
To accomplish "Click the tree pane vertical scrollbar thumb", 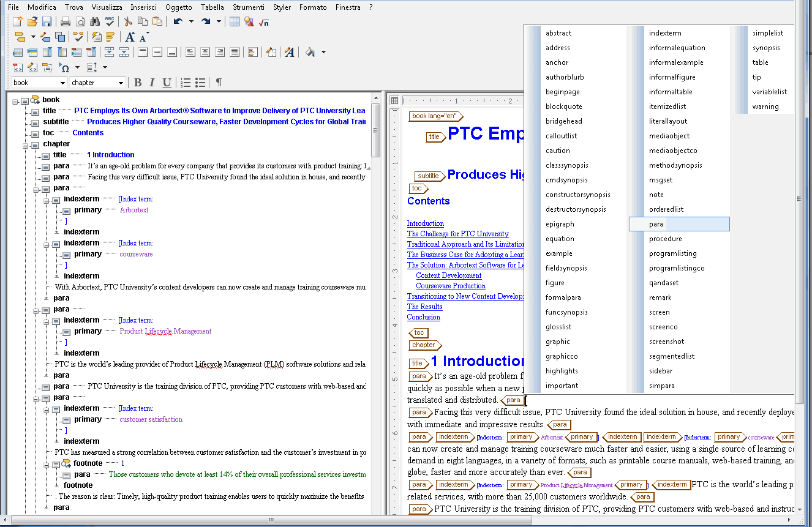I will click(376, 130).
